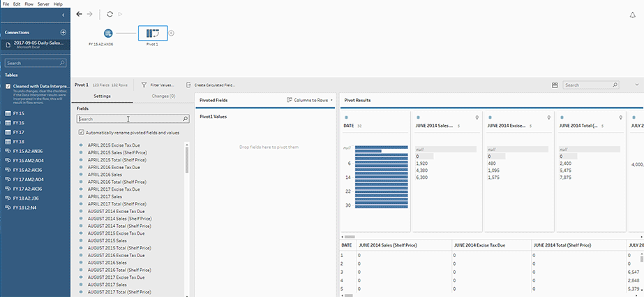This screenshot has width=644, height=297.
Task: Collapse the profile pane using far-right chevron
Action: pos(636,85)
